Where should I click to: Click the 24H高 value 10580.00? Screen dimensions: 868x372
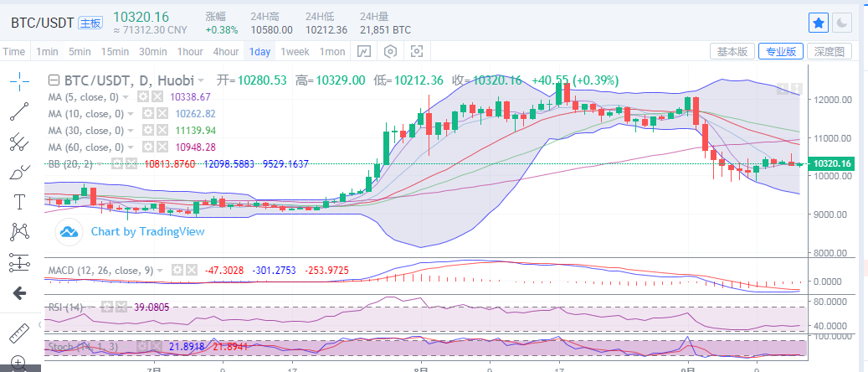[271, 30]
